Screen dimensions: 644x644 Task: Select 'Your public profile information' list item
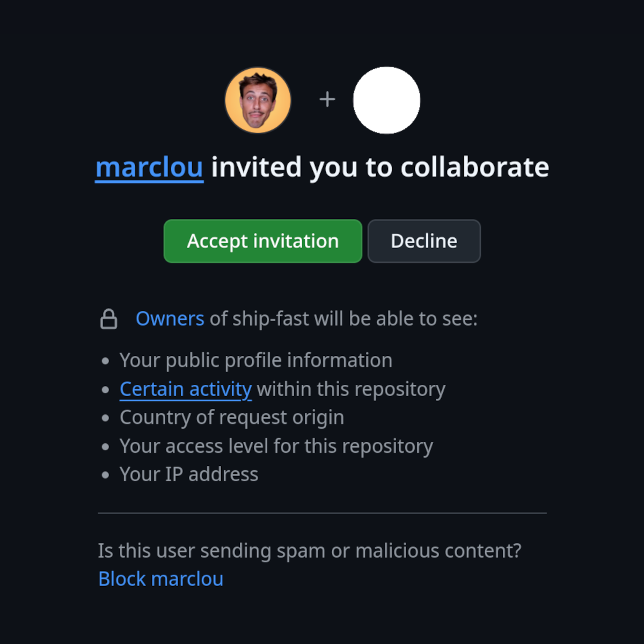[256, 361]
